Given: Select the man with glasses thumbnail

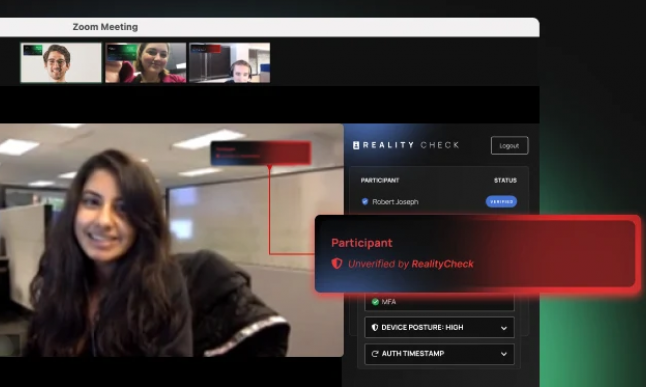Looking at the screenshot, I should [x=61, y=63].
